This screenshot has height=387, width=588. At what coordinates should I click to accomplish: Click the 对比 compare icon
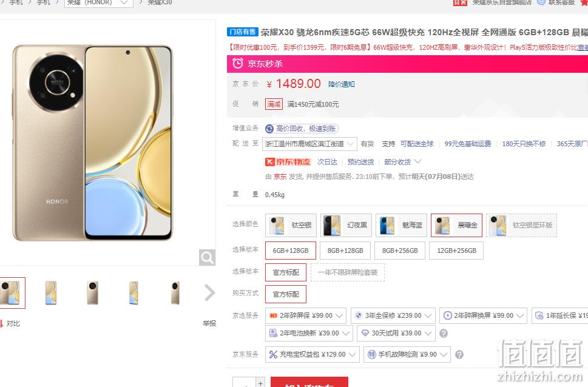click(x=2, y=324)
